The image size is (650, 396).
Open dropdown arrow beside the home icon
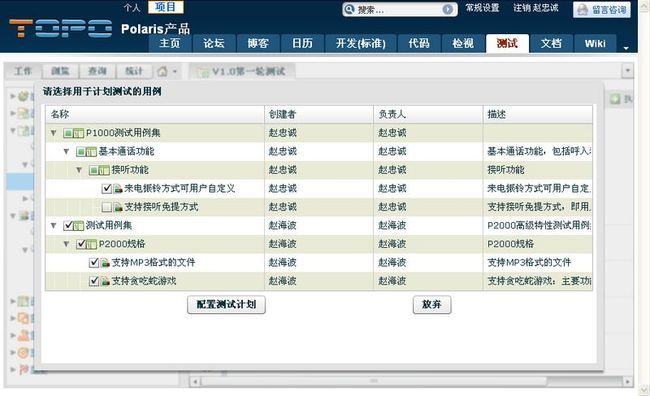pos(175,72)
